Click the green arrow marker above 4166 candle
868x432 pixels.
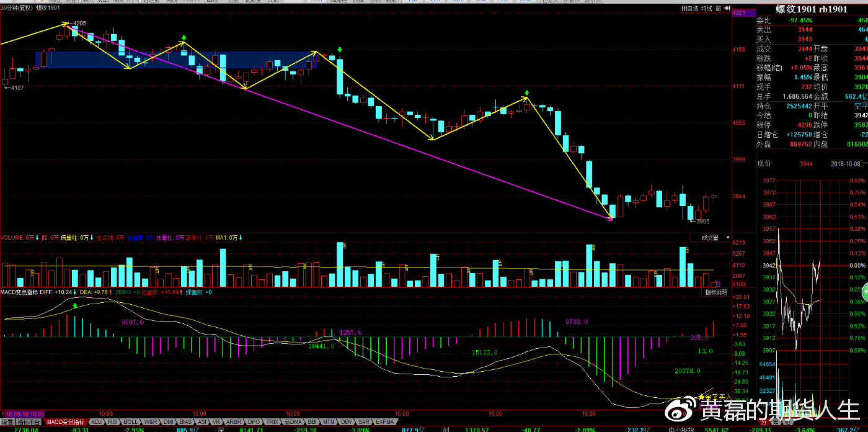tap(339, 50)
